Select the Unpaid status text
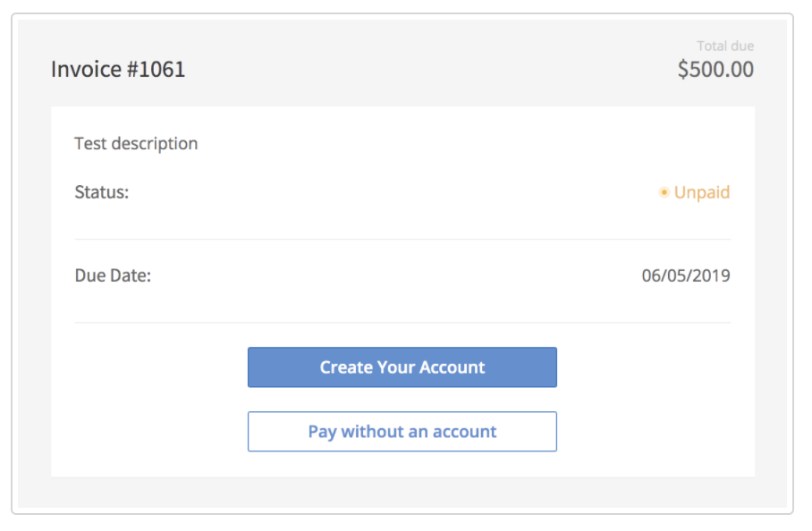 (x=702, y=192)
